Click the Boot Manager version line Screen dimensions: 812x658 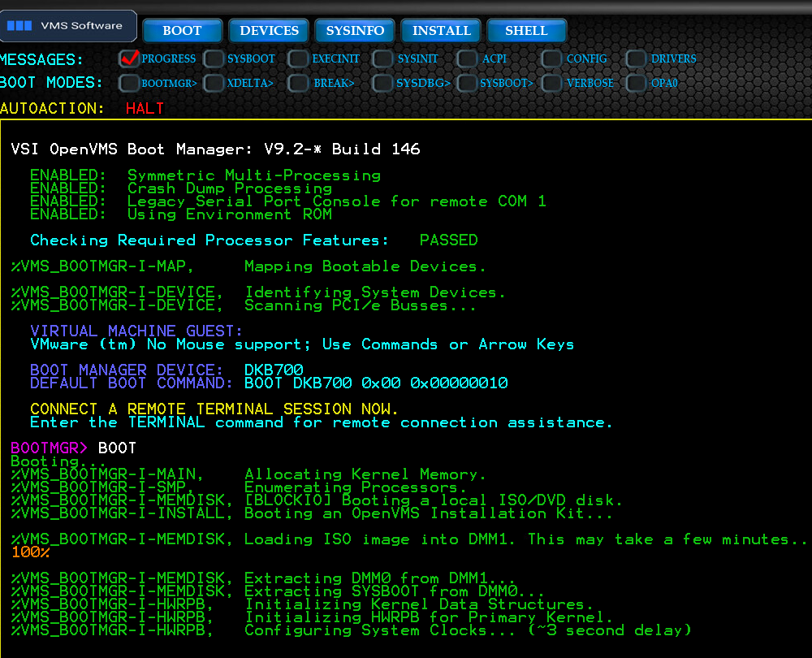coord(215,149)
